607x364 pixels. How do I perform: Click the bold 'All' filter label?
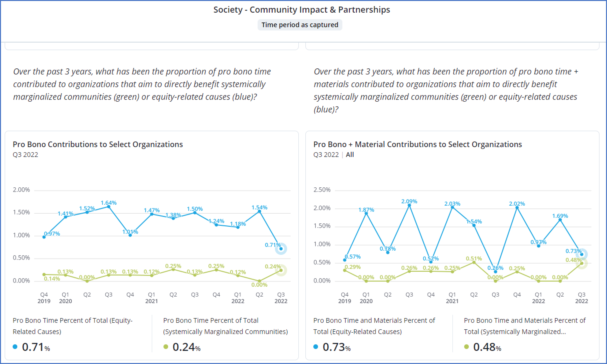tap(350, 155)
